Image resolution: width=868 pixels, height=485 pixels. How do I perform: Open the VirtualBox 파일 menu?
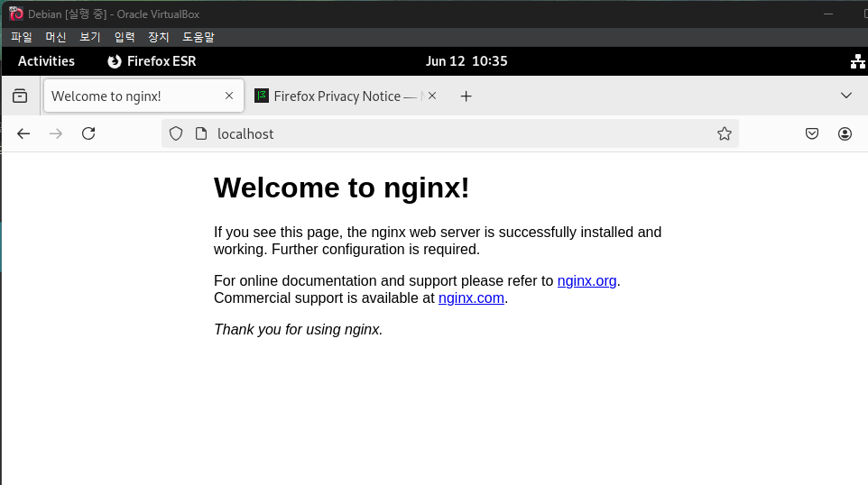tap(22, 37)
